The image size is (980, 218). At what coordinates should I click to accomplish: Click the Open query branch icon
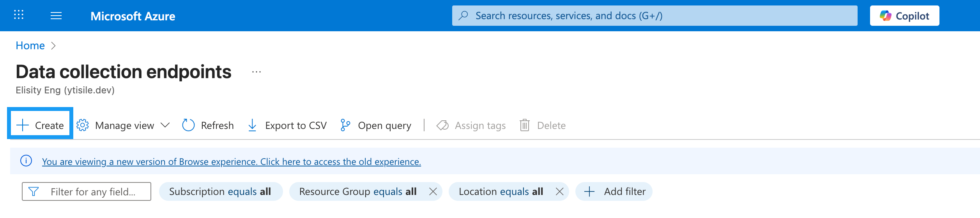(x=345, y=125)
